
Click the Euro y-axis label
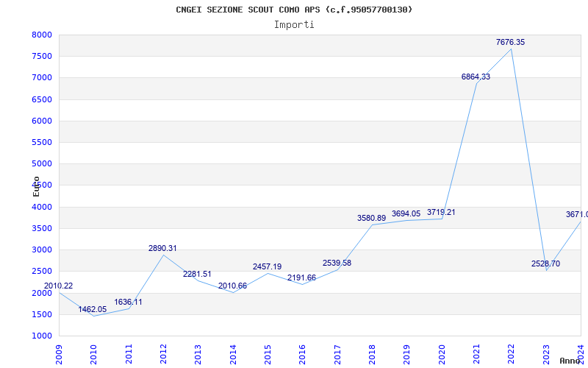pos(36,187)
